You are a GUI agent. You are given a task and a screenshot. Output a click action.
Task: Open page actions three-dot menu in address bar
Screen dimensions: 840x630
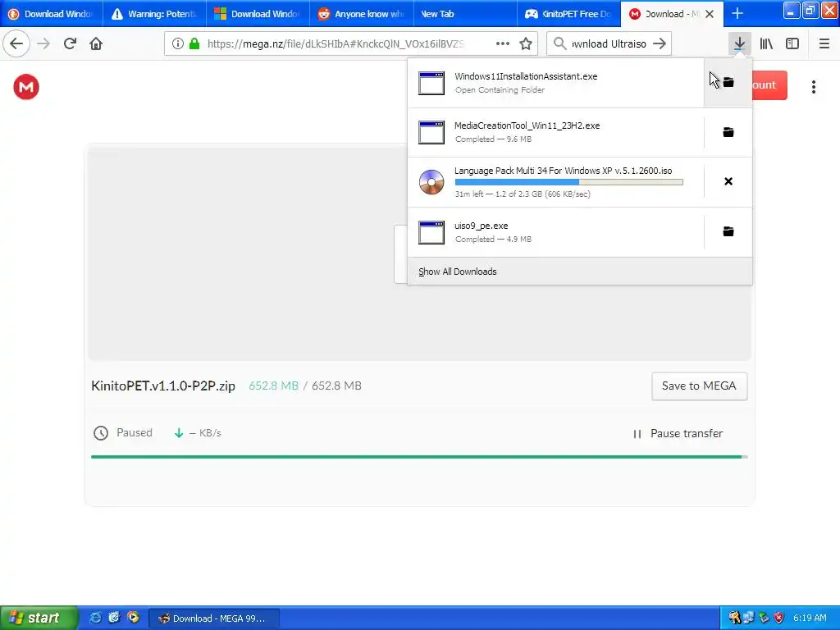coord(503,43)
